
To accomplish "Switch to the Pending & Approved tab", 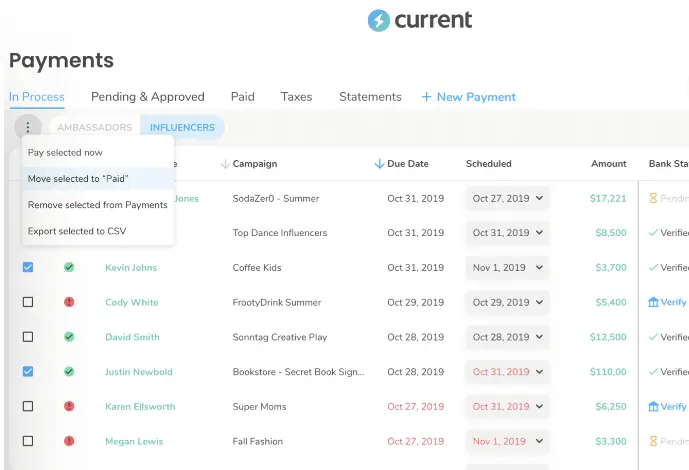I will pos(147,97).
